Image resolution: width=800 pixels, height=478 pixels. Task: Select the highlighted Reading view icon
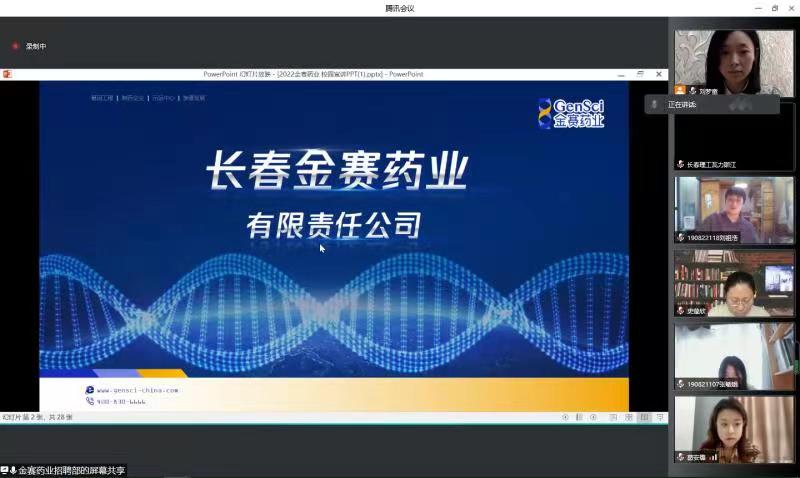(x=644, y=417)
